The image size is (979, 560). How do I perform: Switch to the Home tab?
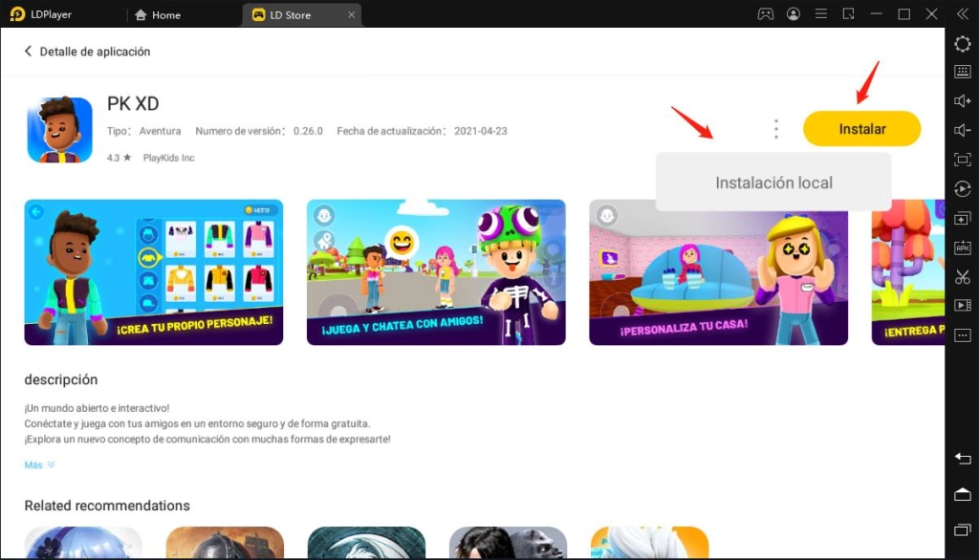158,15
